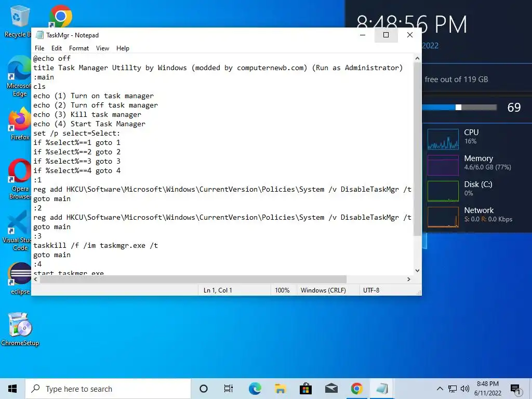Open the Help menu in Notepad
The height and width of the screenshot is (399, 532).
pos(123,48)
